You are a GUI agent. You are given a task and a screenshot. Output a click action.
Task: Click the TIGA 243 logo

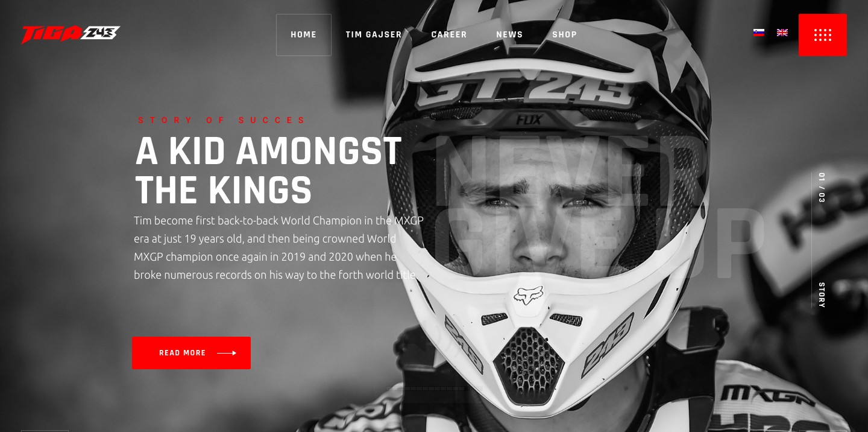tap(71, 34)
